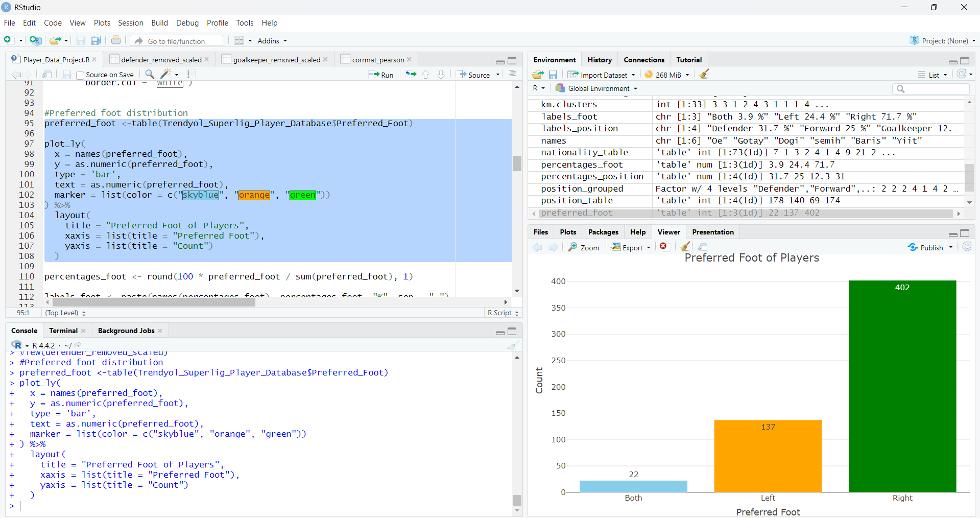Image resolution: width=980 pixels, height=518 pixels.
Task: Click the Create Project icon
Action: coord(35,40)
